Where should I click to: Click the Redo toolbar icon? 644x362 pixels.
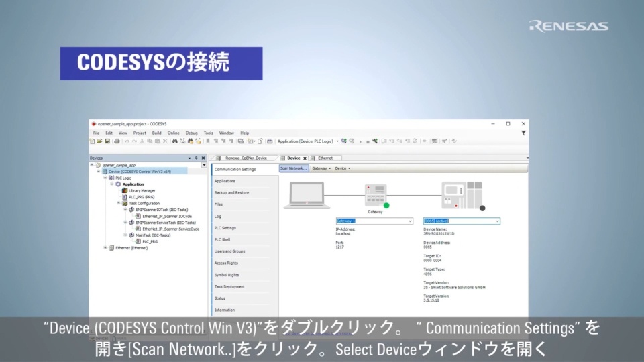tap(134, 141)
